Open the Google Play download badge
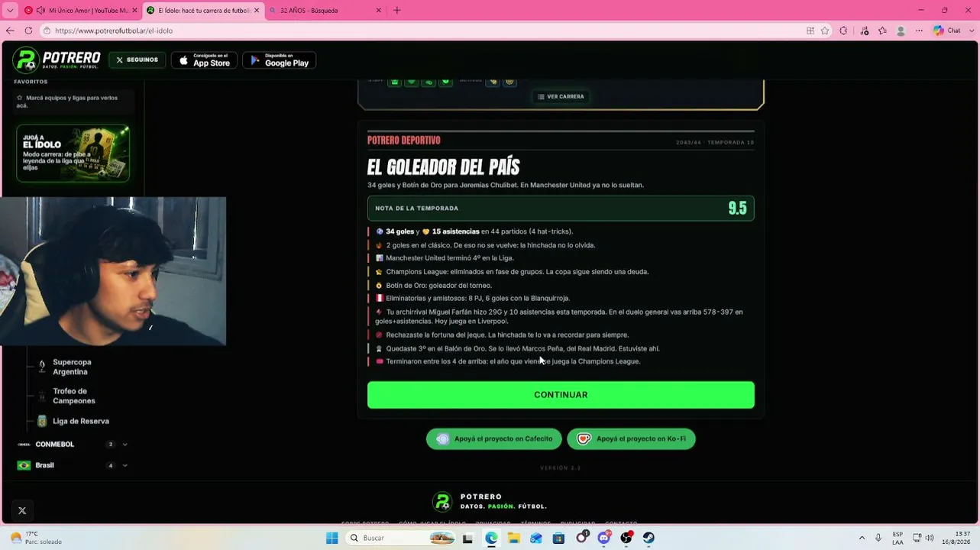This screenshot has width=980, height=550. [279, 60]
